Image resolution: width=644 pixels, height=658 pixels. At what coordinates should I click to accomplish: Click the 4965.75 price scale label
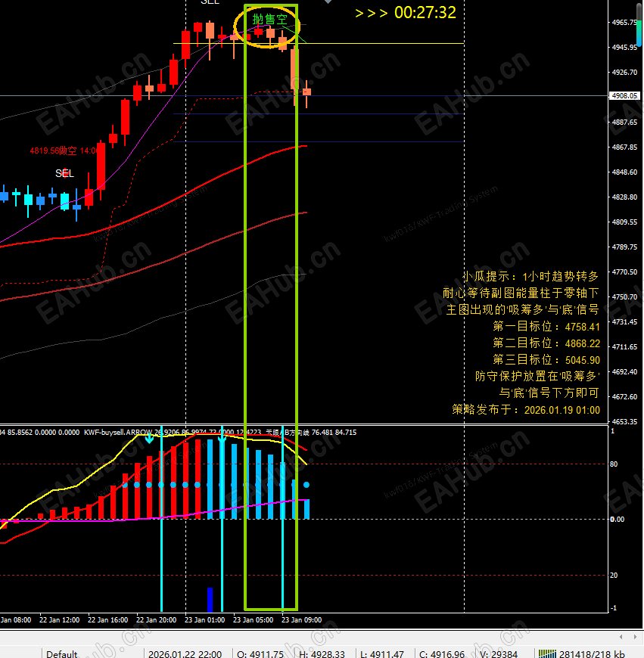click(624, 22)
